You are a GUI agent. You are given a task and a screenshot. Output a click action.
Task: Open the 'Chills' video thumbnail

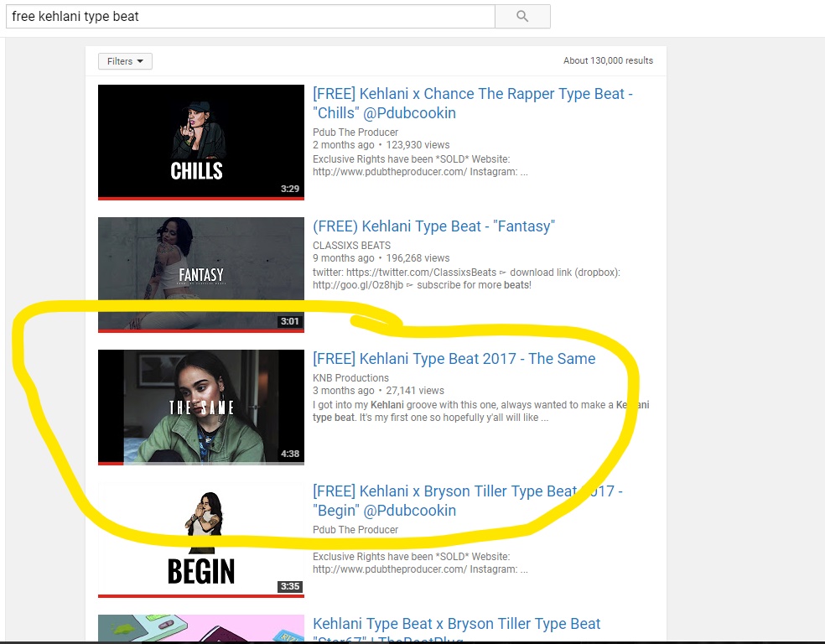201,142
